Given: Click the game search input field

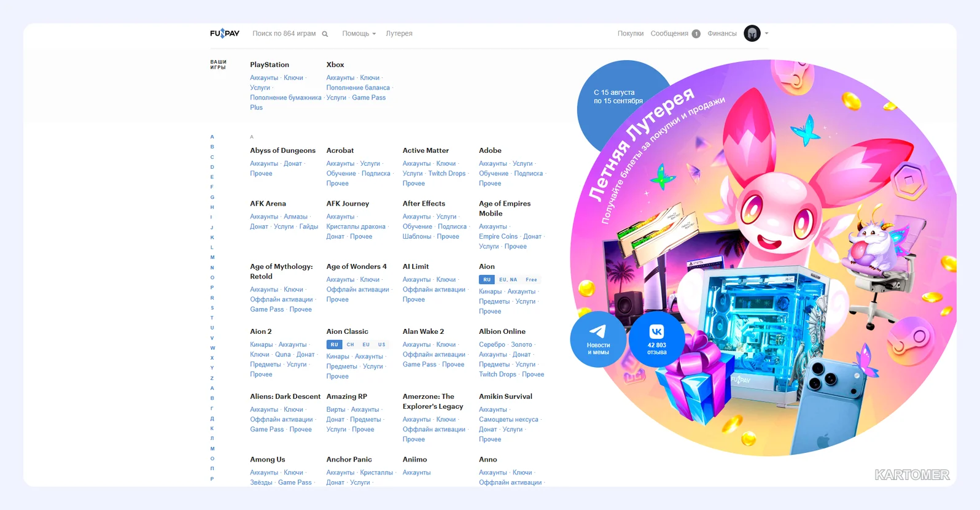Looking at the screenshot, I should [284, 34].
